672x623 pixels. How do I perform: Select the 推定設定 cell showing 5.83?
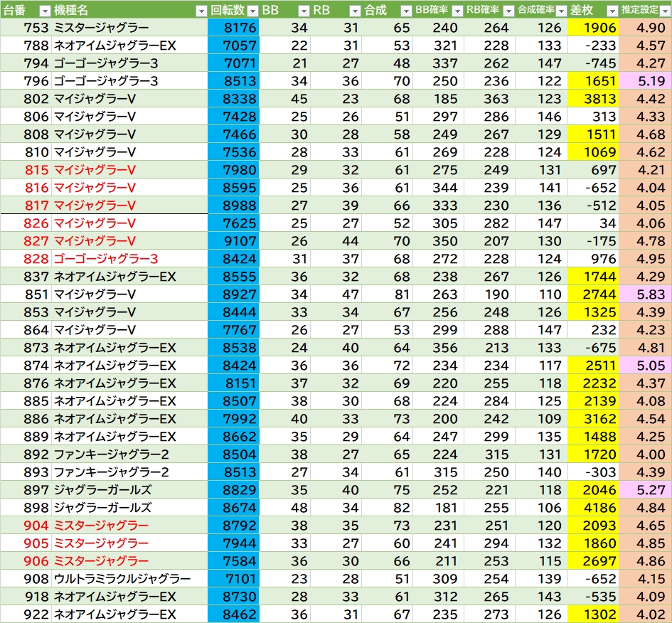coord(646,294)
